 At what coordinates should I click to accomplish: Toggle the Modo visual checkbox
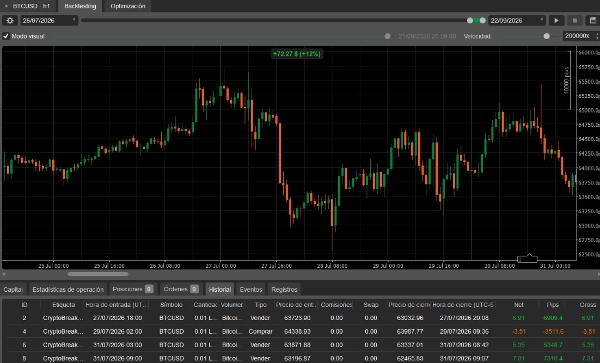click(6, 36)
